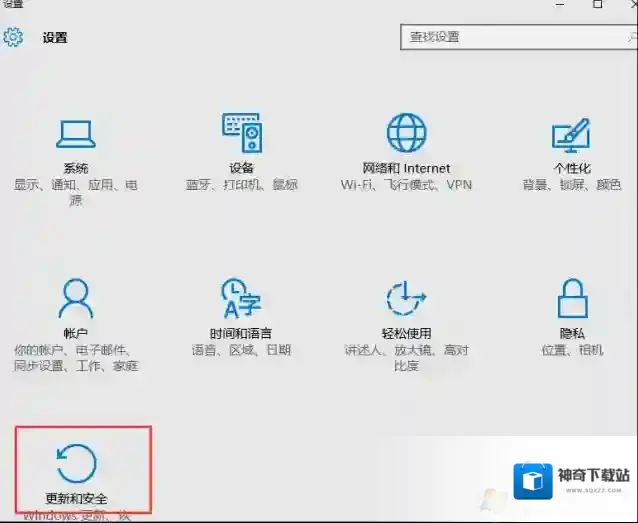The image size is (638, 523).
Task: Select the 个性化 monitor-with-pen icon
Action: click(571, 134)
